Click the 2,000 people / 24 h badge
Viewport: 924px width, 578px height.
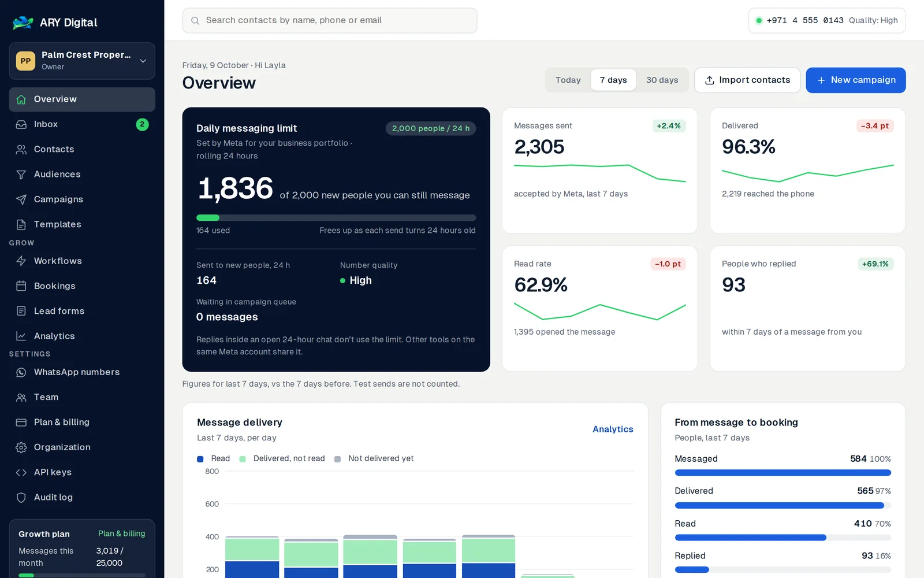(x=431, y=128)
